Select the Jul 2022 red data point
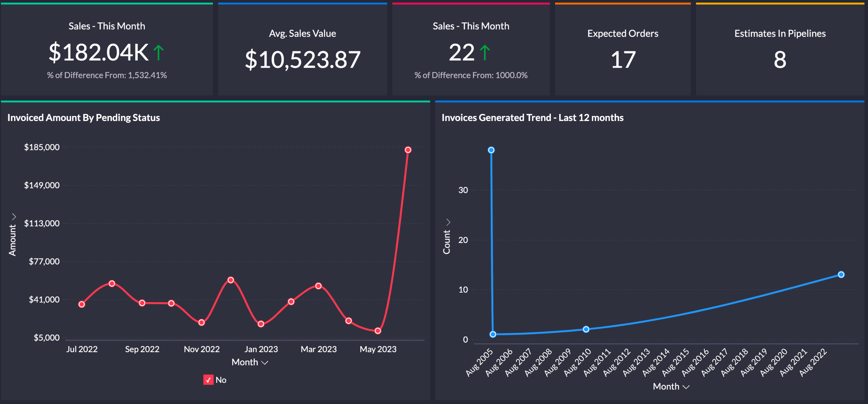 point(81,304)
